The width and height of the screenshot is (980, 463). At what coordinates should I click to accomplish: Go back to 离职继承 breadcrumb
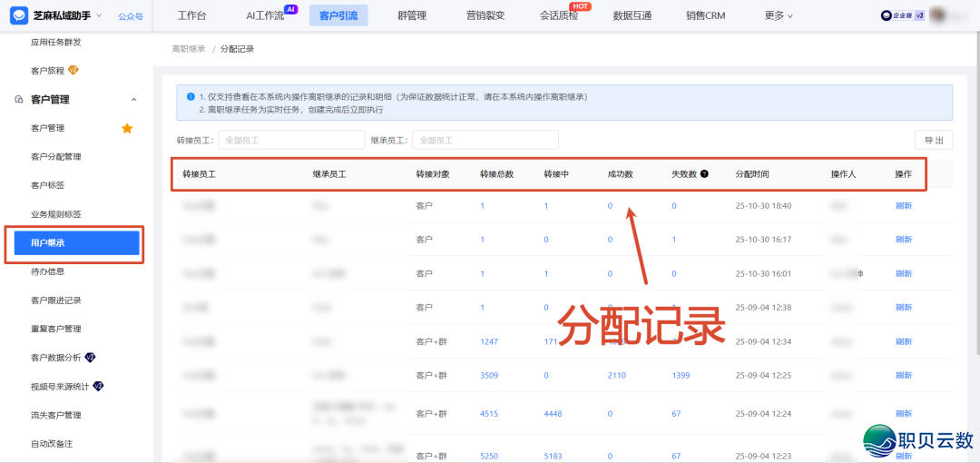pos(189,49)
